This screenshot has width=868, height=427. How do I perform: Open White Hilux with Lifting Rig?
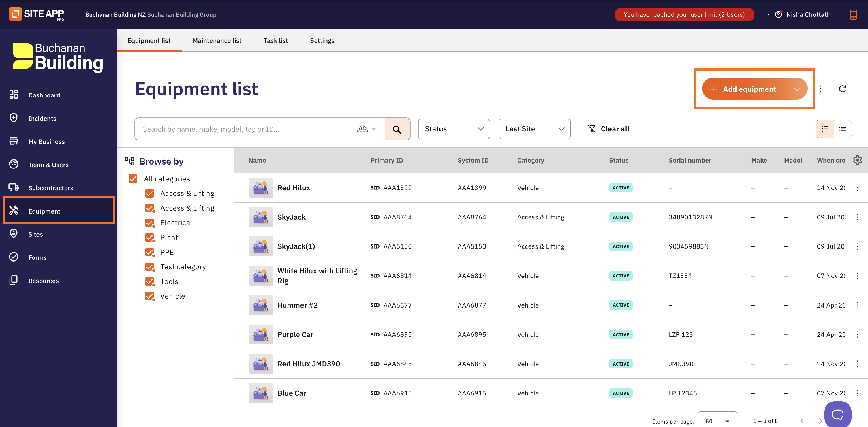pyautogui.click(x=317, y=276)
